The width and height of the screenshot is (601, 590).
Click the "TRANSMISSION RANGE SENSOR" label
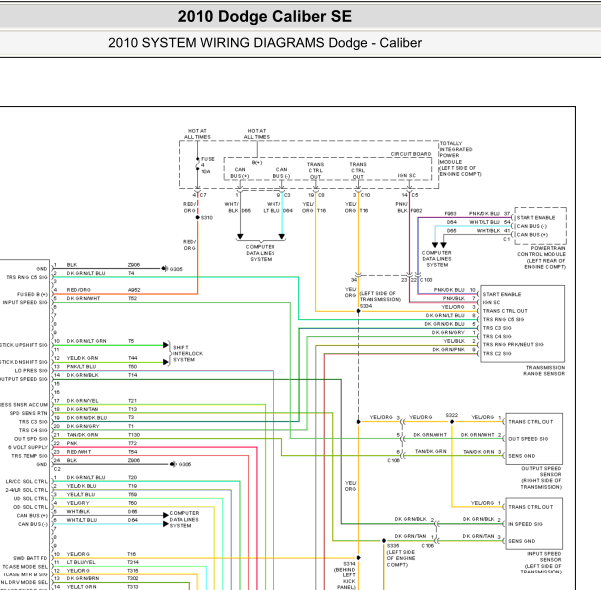(x=545, y=370)
